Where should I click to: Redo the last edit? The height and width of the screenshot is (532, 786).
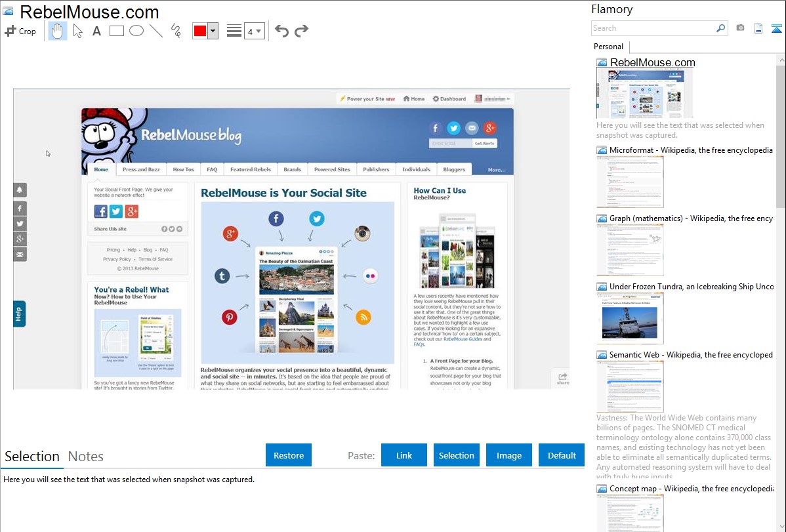[x=301, y=31]
